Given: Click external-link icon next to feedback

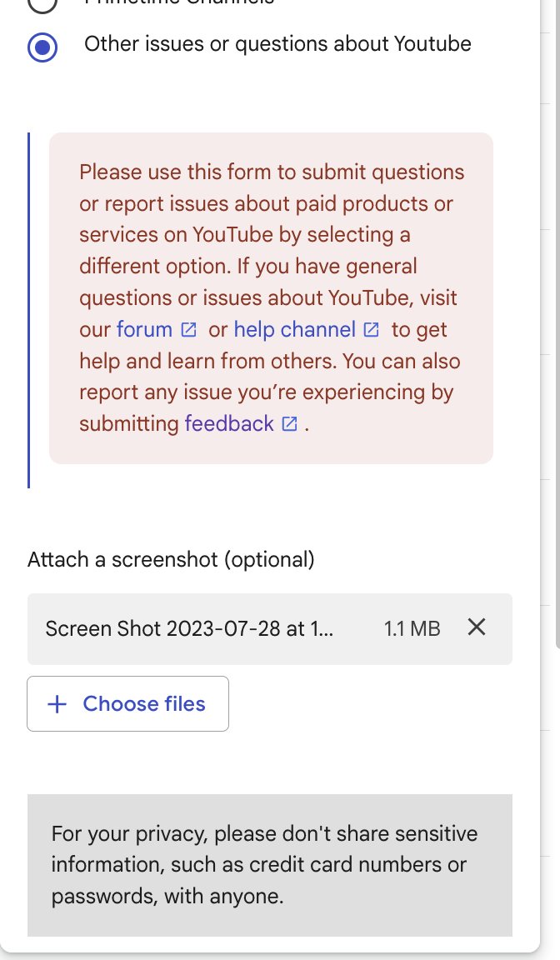Looking at the screenshot, I should pyautogui.click(x=289, y=423).
